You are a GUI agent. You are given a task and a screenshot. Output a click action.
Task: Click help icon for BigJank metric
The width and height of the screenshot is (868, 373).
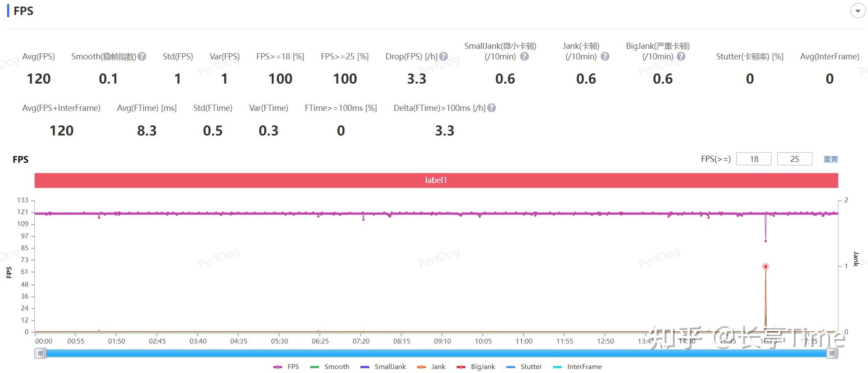tap(681, 56)
